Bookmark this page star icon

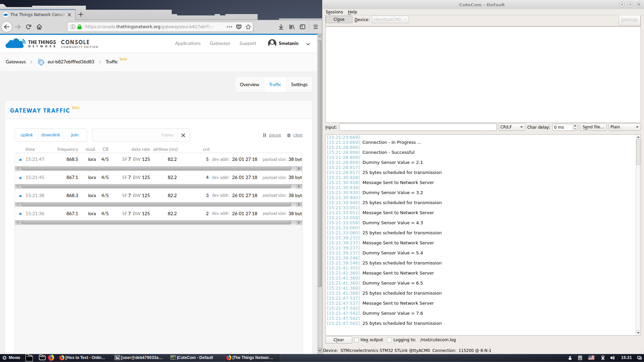point(248,27)
